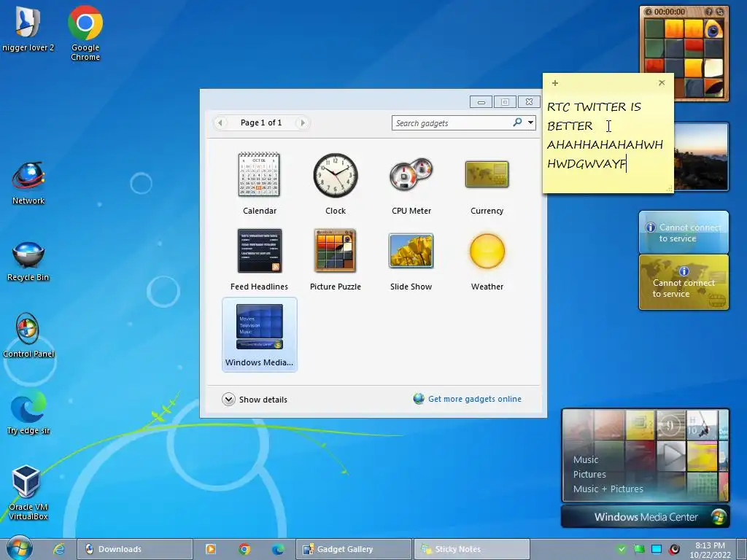Screen dimensions: 747x560
Task: Open the Windows Start orb
Action: click(x=19, y=548)
